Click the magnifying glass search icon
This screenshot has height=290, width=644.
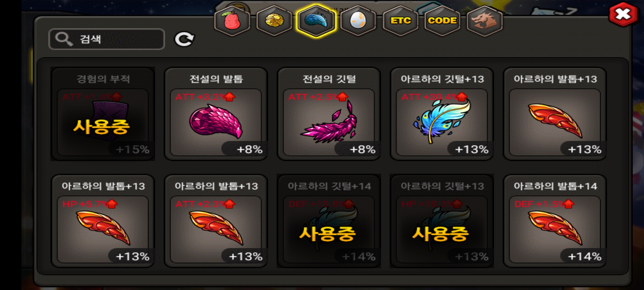tap(64, 39)
